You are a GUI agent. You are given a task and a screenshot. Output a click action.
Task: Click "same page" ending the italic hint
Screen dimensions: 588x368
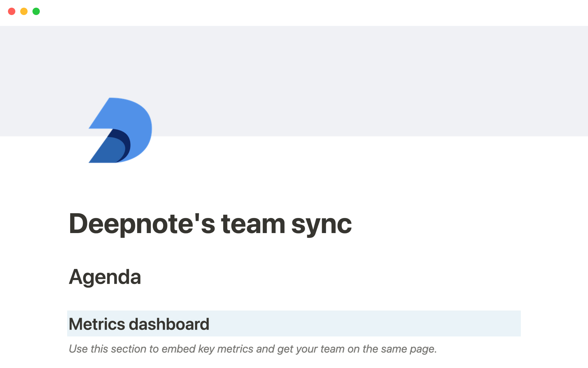click(409, 349)
